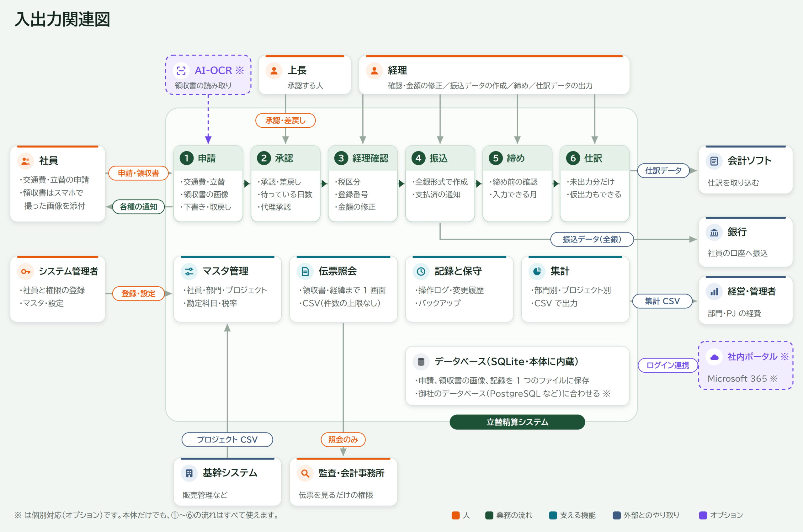803x532 pixels.
Task: Click the 申請・領収書 label pill
Action: pos(138,173)
